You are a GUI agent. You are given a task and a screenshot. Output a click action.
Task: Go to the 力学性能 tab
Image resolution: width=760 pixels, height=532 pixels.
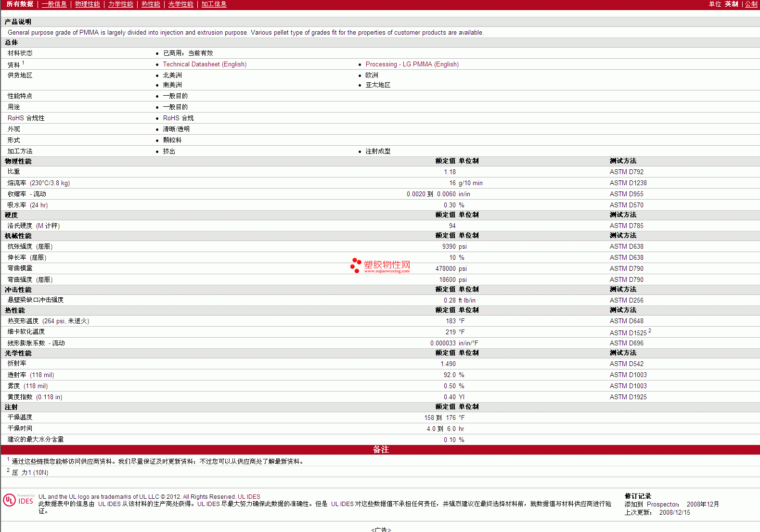(120, 4)
